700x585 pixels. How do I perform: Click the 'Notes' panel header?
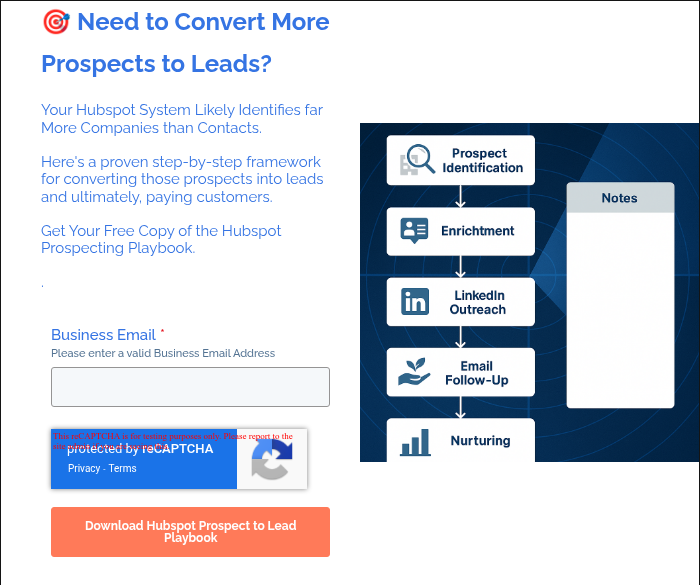coord(620,197)
